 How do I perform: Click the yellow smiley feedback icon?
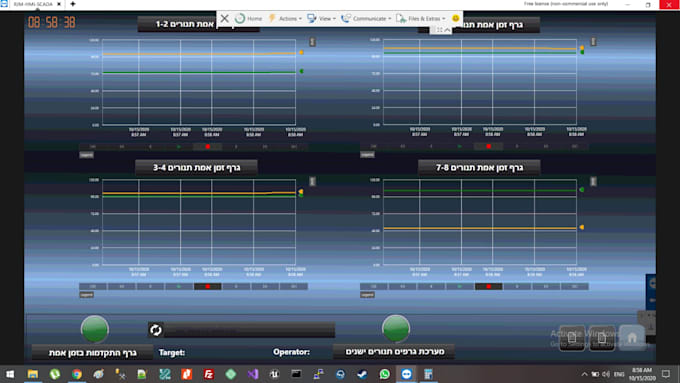[x=455, y=18]
